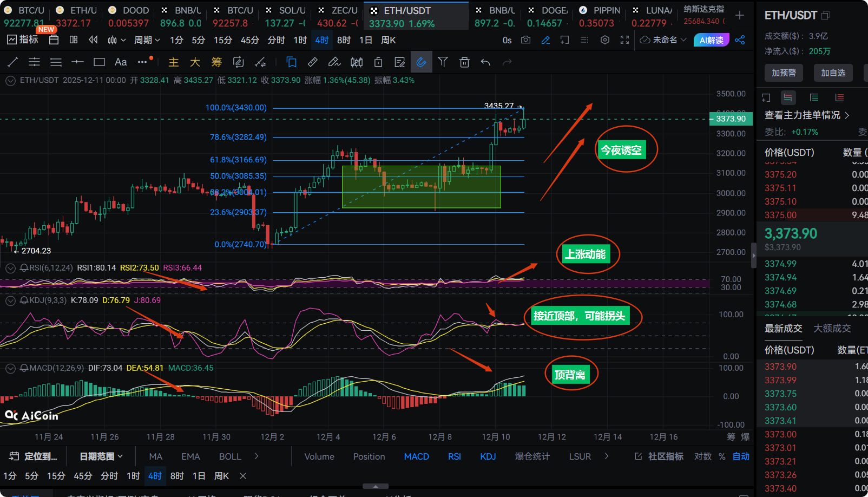
Task: Select the 1日 timeframe in top toolbar
Action: pos(366,40)
